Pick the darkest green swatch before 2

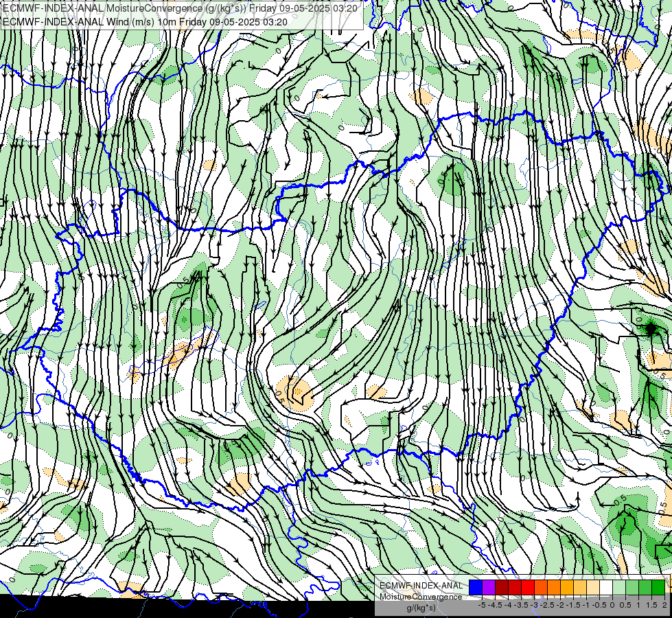coord(658,587)
